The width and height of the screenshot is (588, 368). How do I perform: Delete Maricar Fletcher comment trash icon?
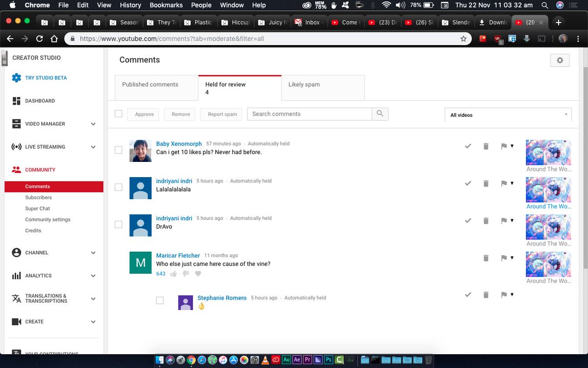486,258
